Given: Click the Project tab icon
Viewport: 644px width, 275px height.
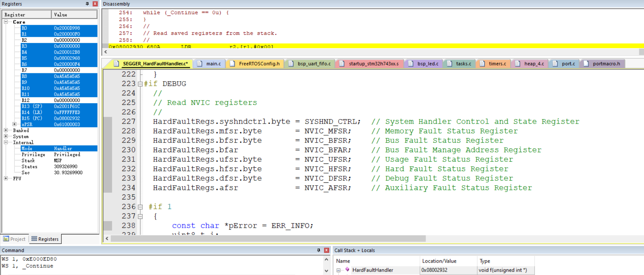Looking at the screenshot, I should (x=6, y=239).
